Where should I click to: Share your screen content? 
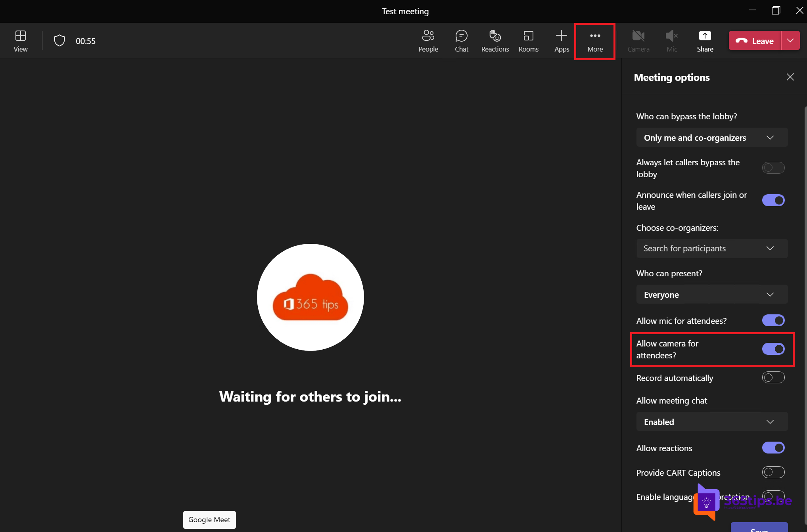pos(705,41)
